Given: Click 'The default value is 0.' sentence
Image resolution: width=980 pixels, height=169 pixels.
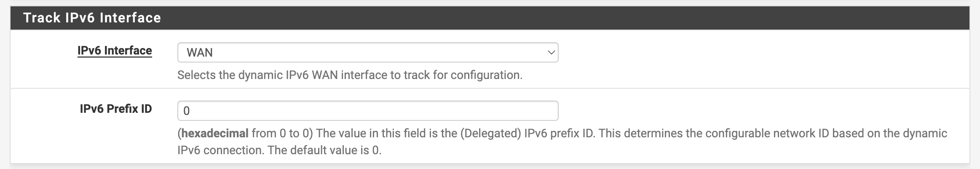Looking at the screenshot, I should 324,150.
